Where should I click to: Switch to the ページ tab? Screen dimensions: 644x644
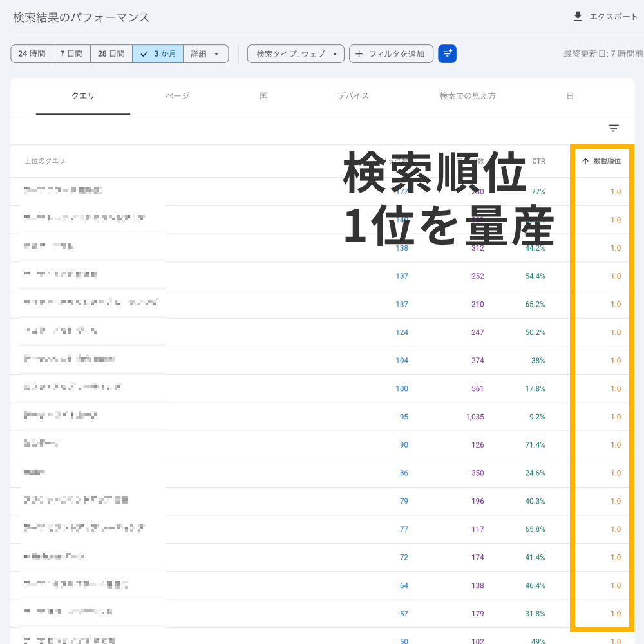178,96
